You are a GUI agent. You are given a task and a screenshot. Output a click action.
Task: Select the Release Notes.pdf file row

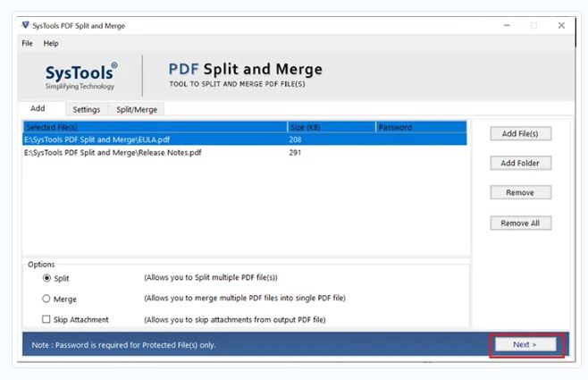point(245,153)
